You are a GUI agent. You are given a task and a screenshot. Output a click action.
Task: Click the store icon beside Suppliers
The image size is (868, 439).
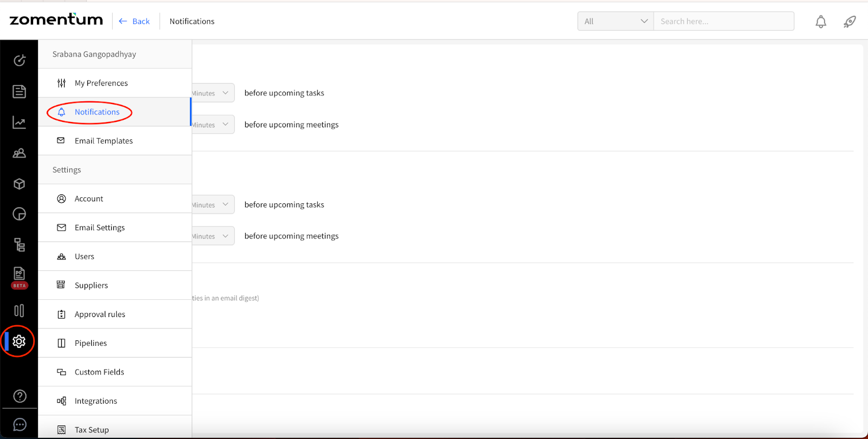click(x=61, y=285)
